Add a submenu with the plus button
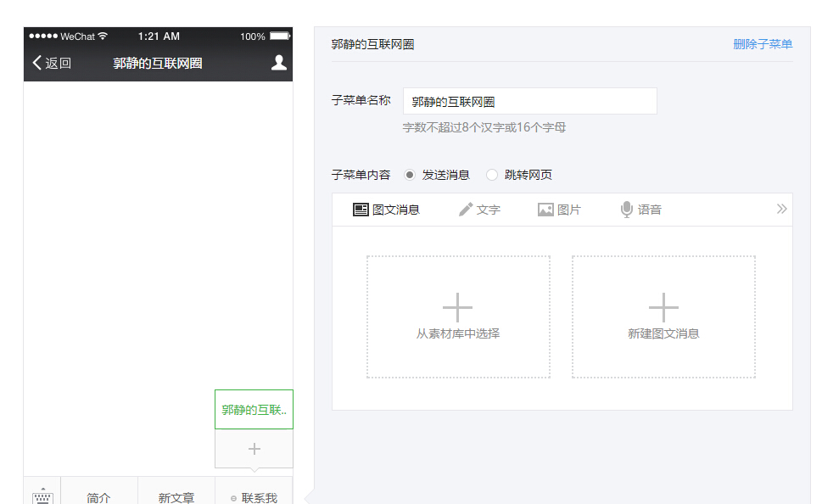 click(254, 449)
